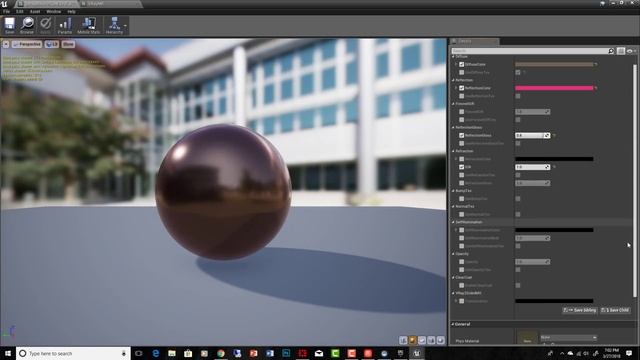
Task: Click the Show viewport options button
Action: coord(68,44)
